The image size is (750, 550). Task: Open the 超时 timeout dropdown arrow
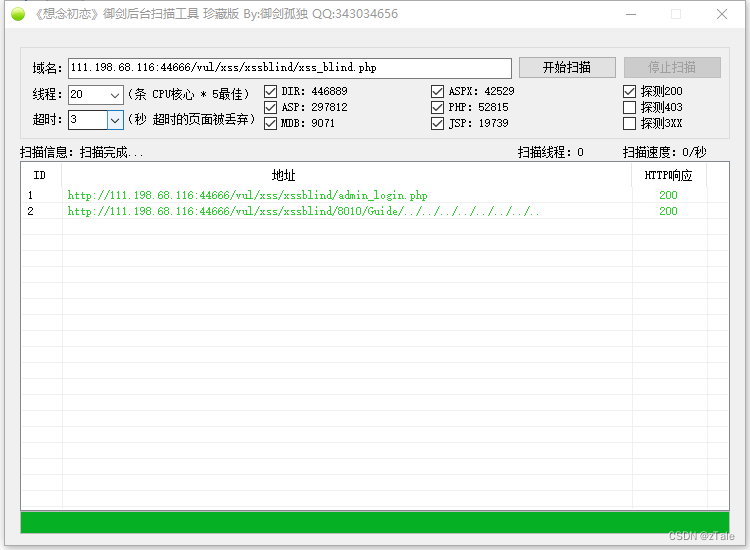pos(115,120)
